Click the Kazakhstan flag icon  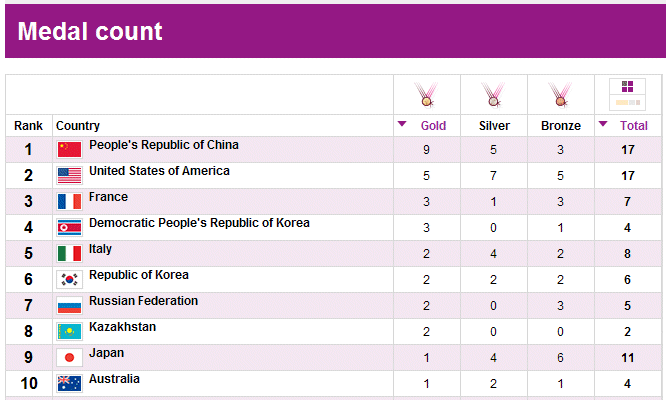click(x=69, y=332)
